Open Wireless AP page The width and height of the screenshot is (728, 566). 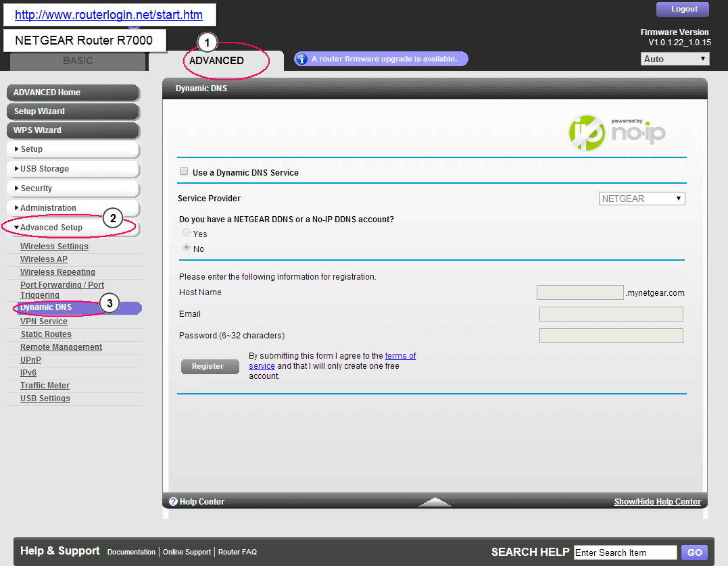44,259
